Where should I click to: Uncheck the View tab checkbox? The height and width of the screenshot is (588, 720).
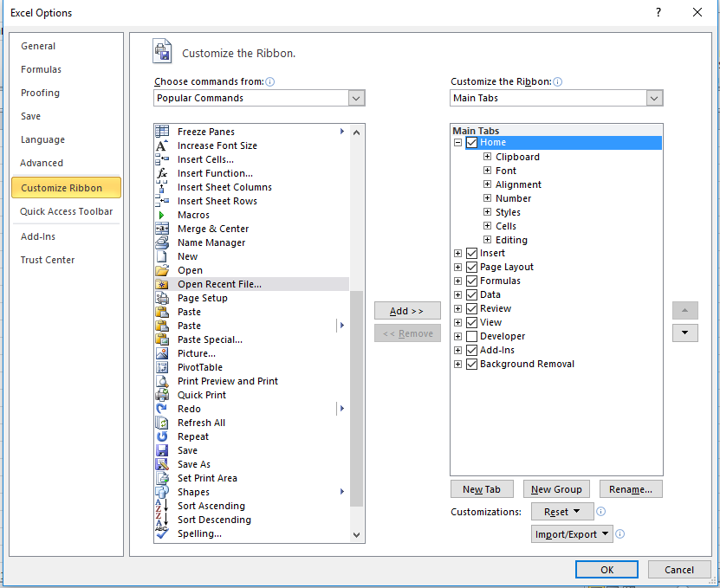pyautogui.click(x=471, y=323)
